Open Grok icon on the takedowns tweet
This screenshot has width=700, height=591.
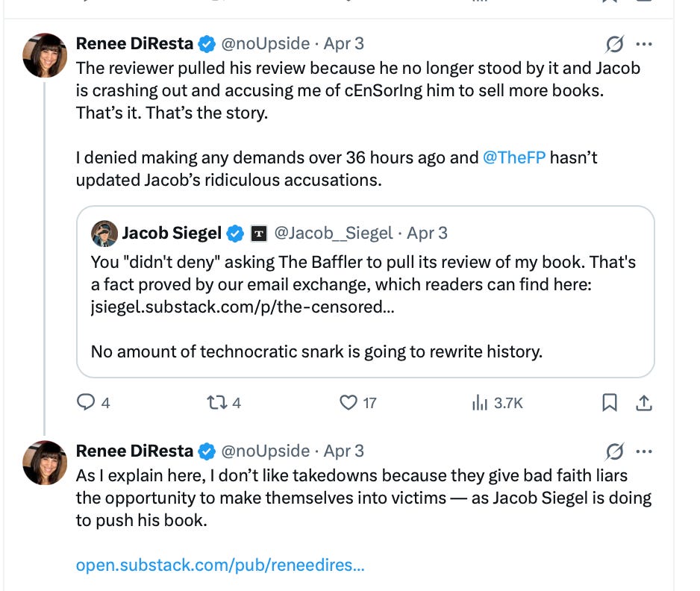click(x=614, y=451)
